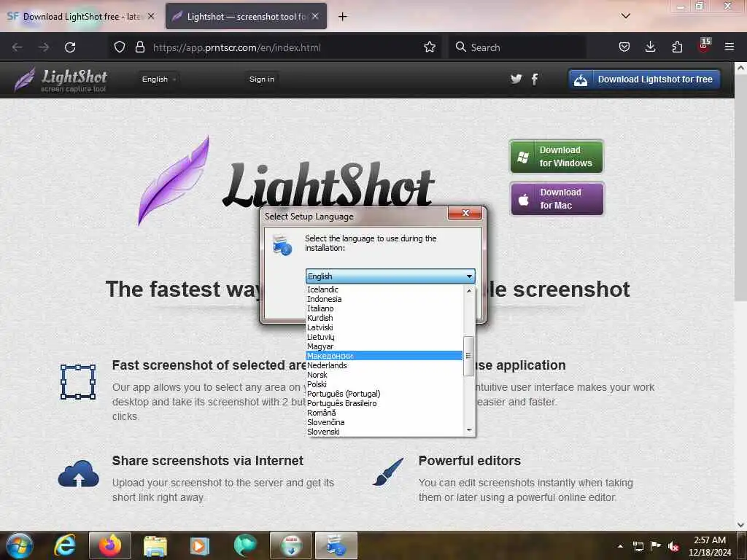Choose Português Brasileiro from the list
This screenshot has width=747, height=560.
click(x=384, y=403)
